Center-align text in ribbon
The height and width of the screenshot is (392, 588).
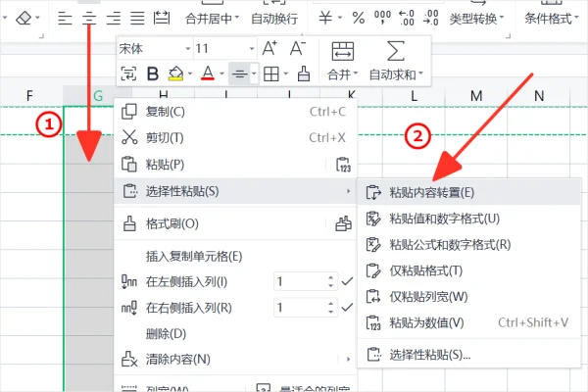tap(89, 18)
